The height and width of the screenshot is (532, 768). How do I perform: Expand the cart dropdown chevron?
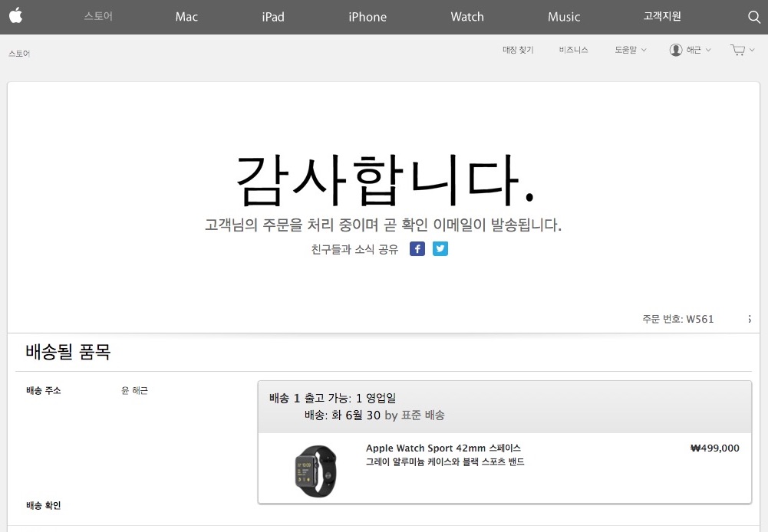coord(752,50)
